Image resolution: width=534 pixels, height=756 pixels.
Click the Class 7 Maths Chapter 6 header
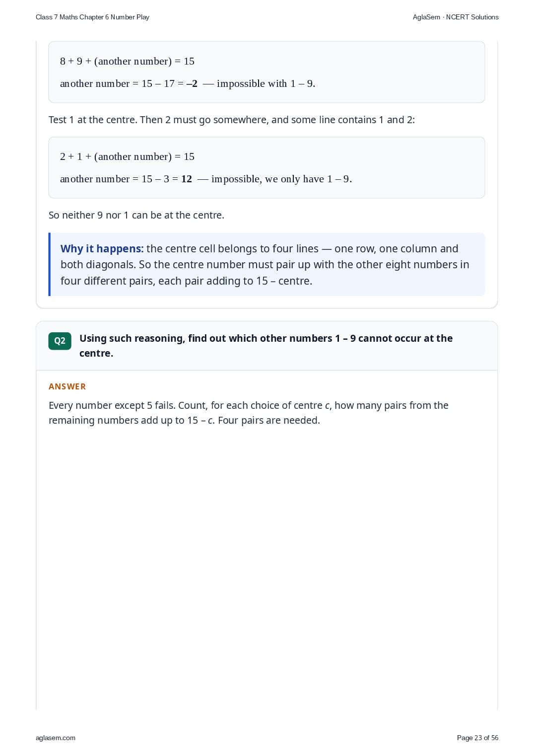pos(92,17)
